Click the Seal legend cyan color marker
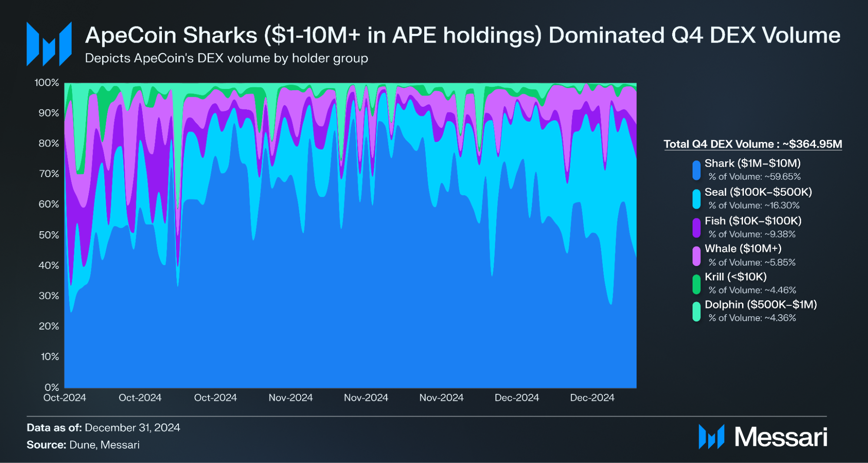868x463 pixels. pos(696,199)
